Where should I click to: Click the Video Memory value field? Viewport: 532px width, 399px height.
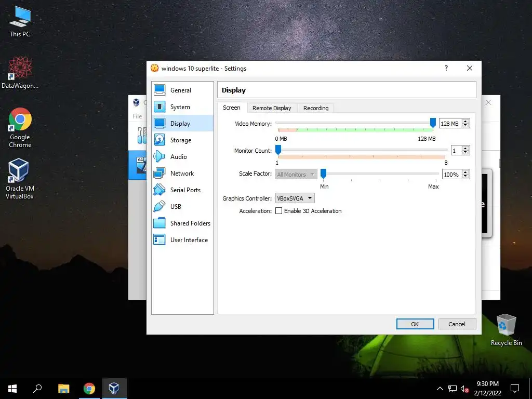[x=450, y=124]
